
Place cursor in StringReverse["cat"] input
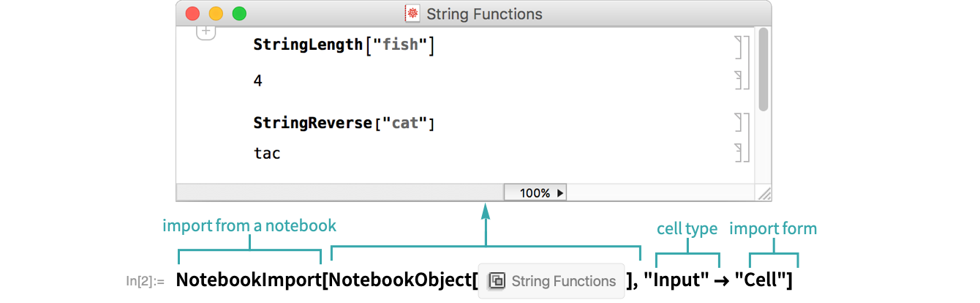coord(344,123)
